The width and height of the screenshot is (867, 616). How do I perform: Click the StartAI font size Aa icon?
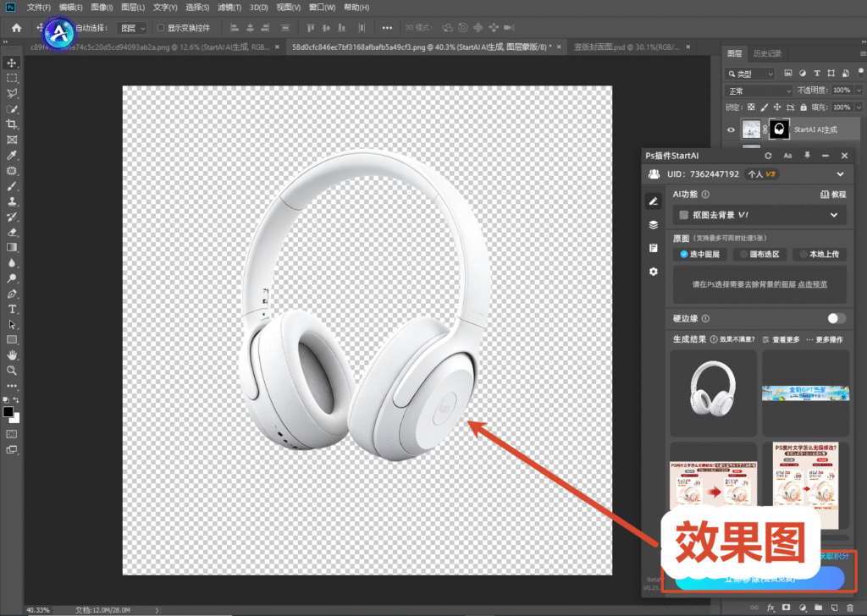(x=787, y=156)
